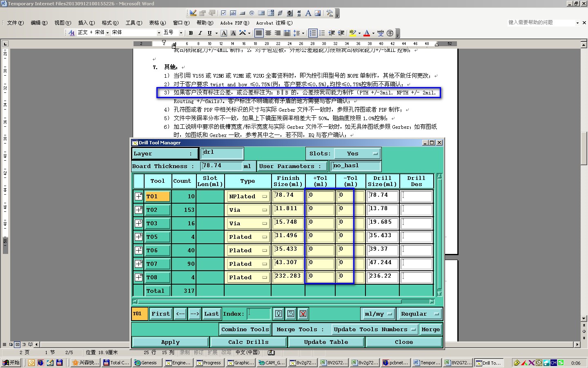This screenshot has width=588, height=368.
Task: Jump to the Last tool
Action: click(x=212, y=314)
